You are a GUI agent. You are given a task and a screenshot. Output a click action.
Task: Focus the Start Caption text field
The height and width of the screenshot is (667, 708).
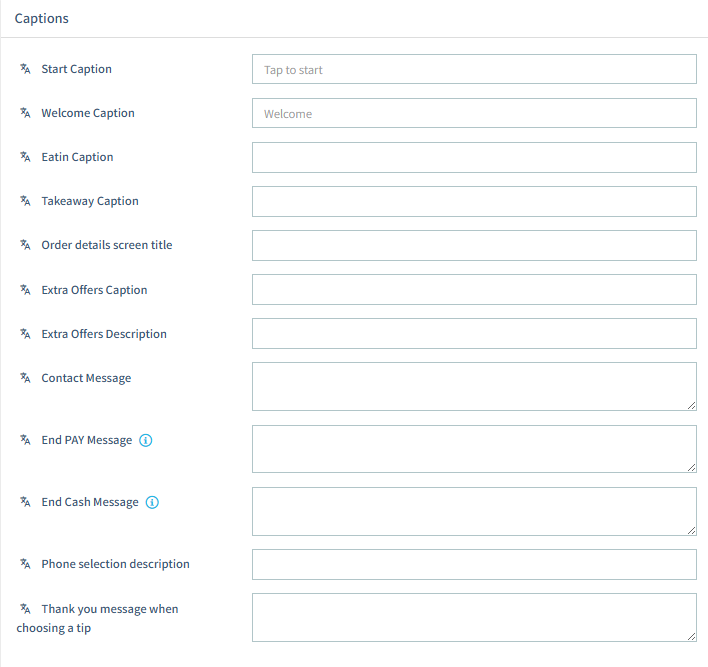[x=474, y=70]
